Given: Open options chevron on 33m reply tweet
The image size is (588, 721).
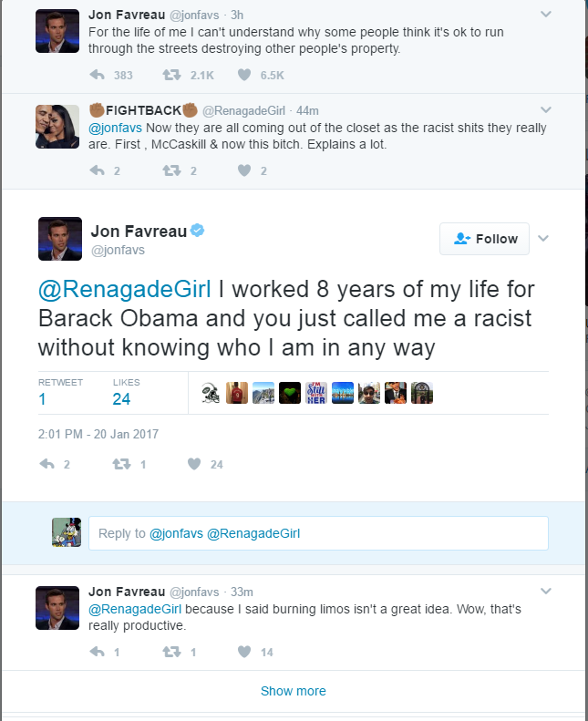Looking at the screenshot, I should [546, 592].
